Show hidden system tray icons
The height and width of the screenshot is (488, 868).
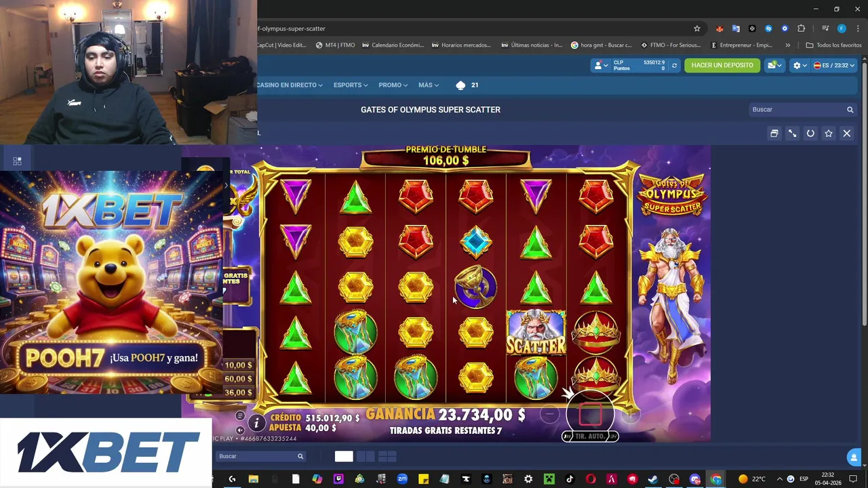click(x=779, y=479)
